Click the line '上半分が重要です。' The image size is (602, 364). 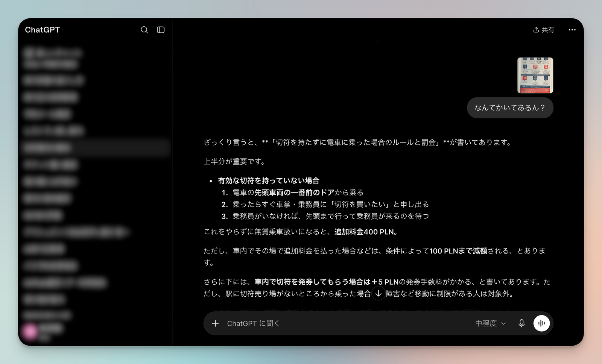click(x=236, y=162)
